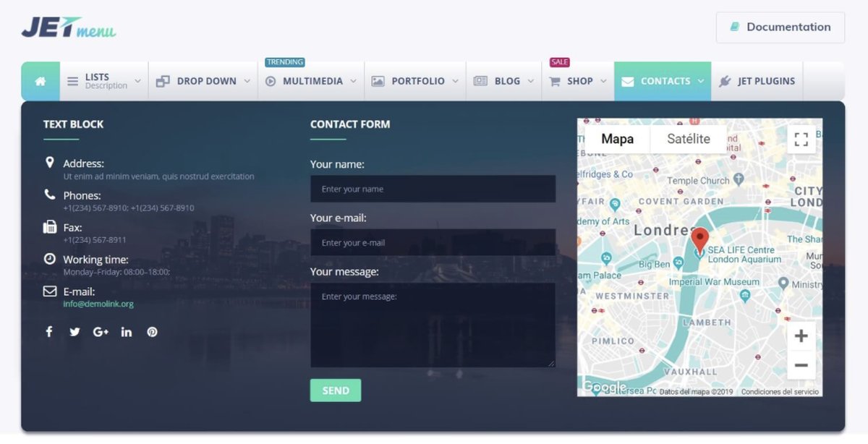Open the Documentation button
The image size is (868, 444).
pyautogui.click(x=780, y=27)
